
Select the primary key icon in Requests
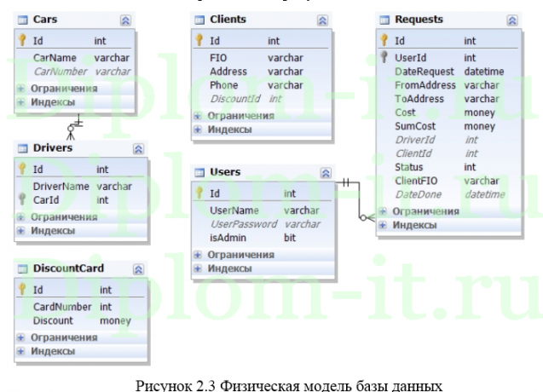384,40
